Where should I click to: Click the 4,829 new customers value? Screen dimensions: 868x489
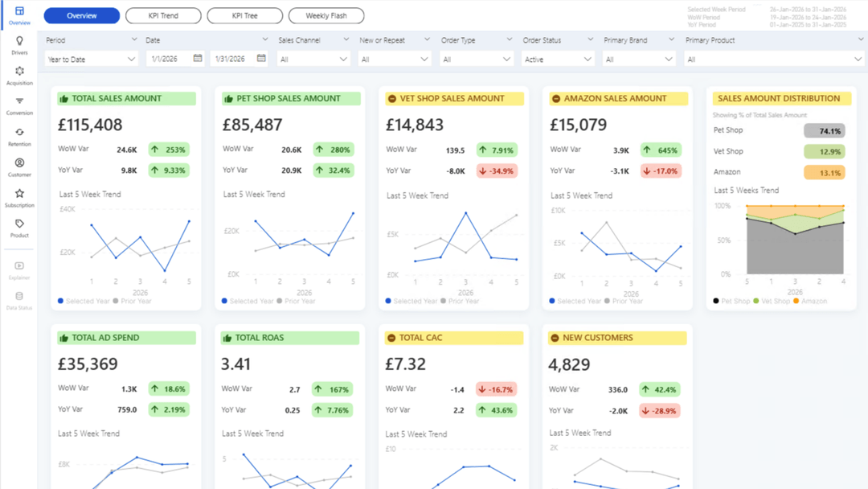coord(569,364)
